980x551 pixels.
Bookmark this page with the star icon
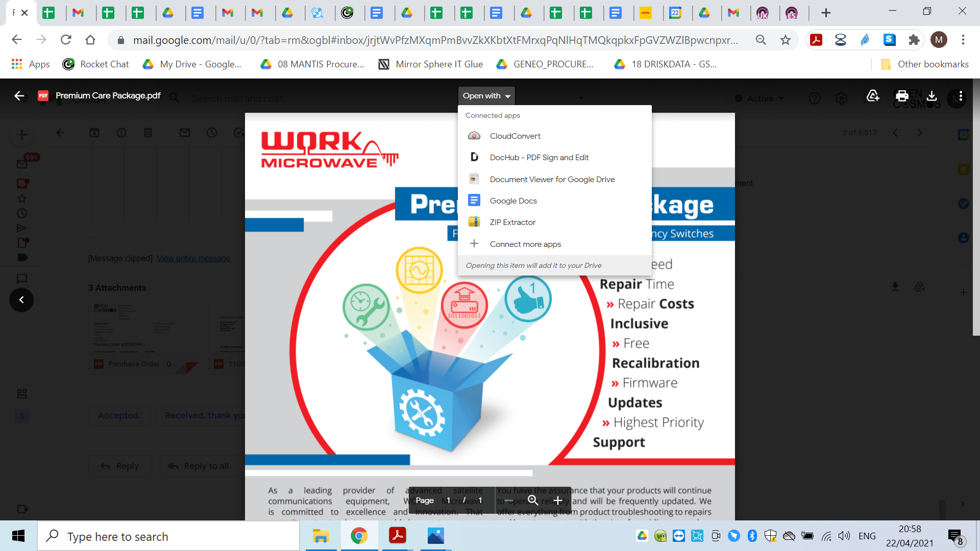pos(786,40)
